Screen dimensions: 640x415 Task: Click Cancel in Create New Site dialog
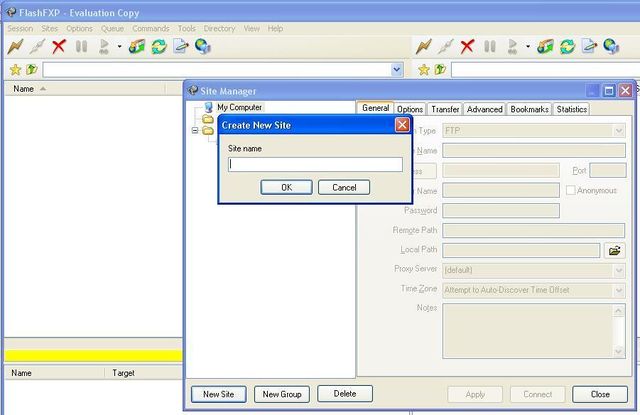[x=344, y=187]
